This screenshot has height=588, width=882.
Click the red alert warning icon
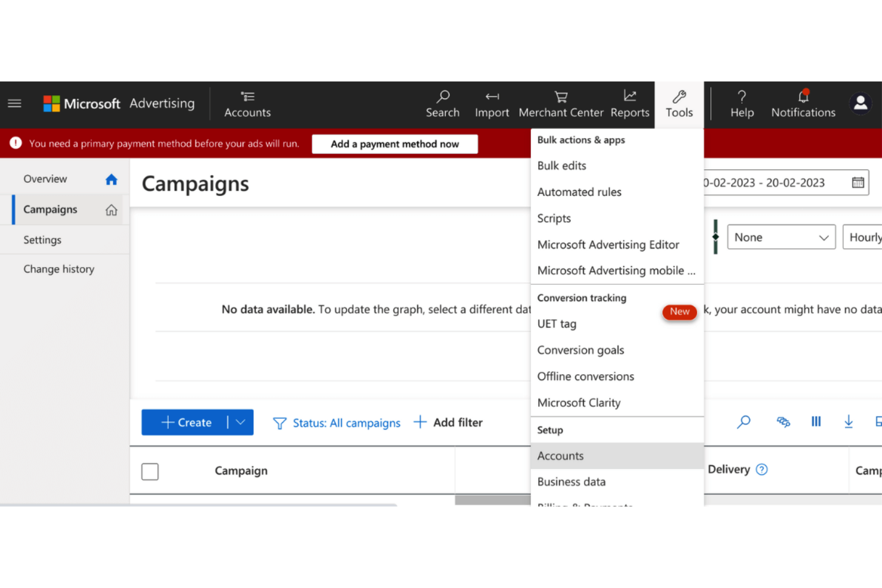pos(16,143)
